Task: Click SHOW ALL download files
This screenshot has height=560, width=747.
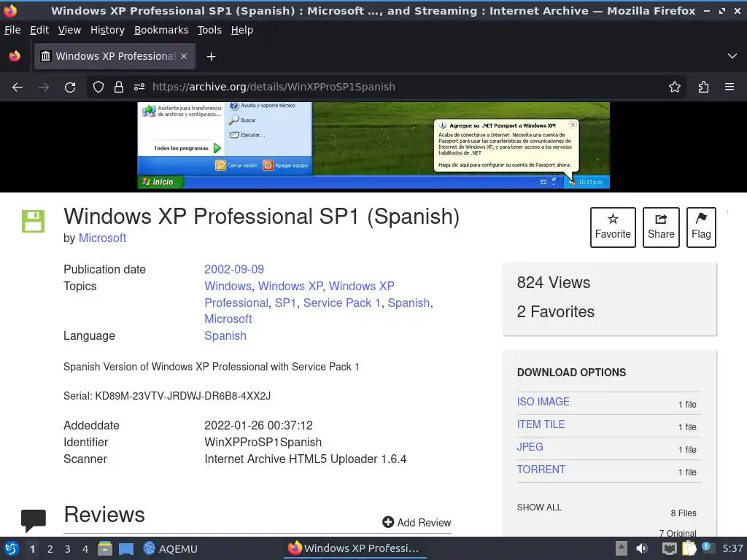Action: pos(539,507)
